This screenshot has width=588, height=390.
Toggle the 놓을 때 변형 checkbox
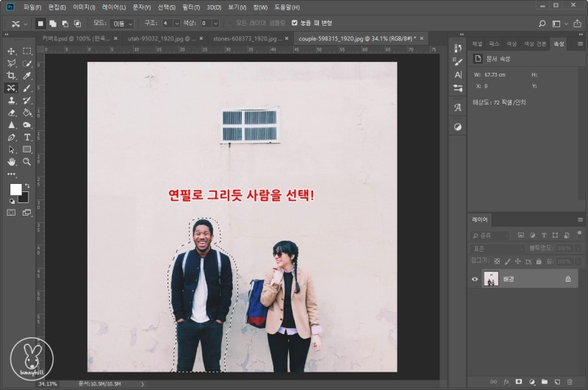click(295, 23)
